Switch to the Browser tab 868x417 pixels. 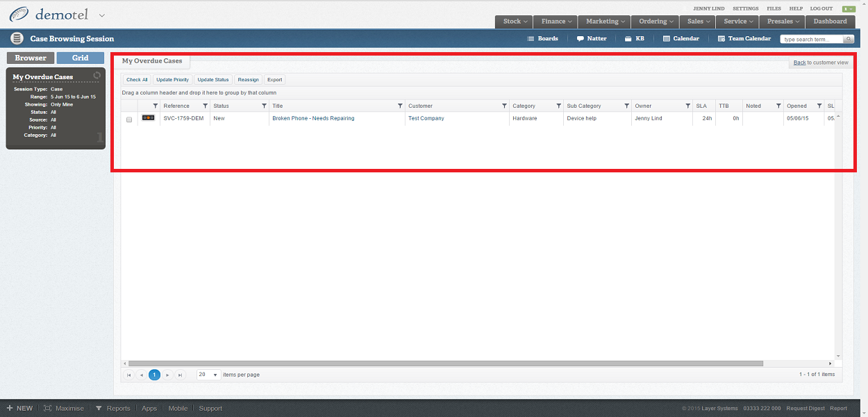[x=31, y=58]
